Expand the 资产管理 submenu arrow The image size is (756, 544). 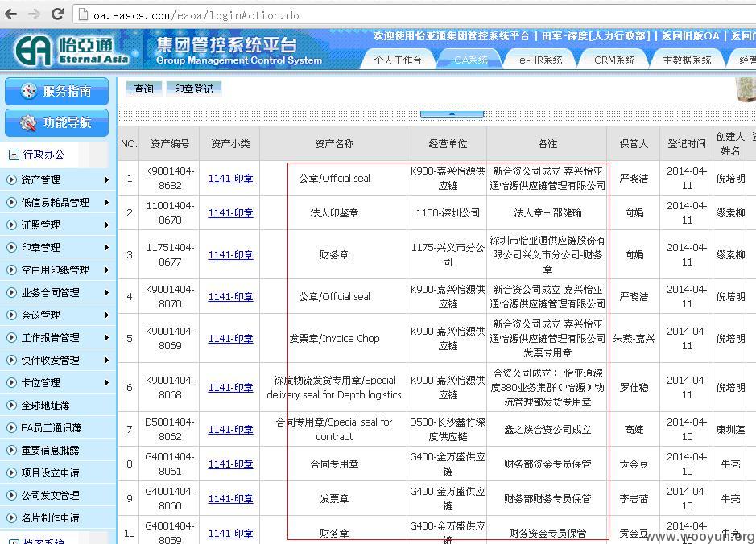click(x=106, y=179)
